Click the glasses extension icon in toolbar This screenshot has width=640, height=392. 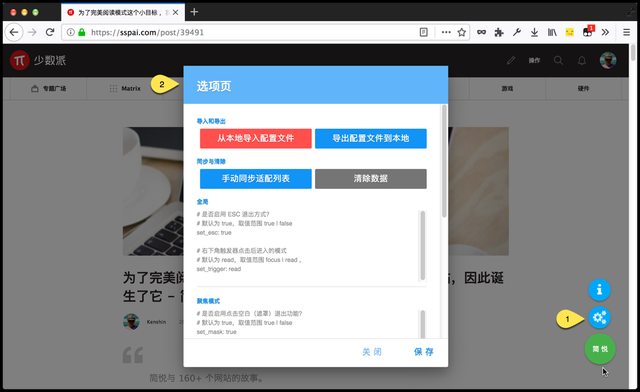pyautogui.click(x=482, y=32)
